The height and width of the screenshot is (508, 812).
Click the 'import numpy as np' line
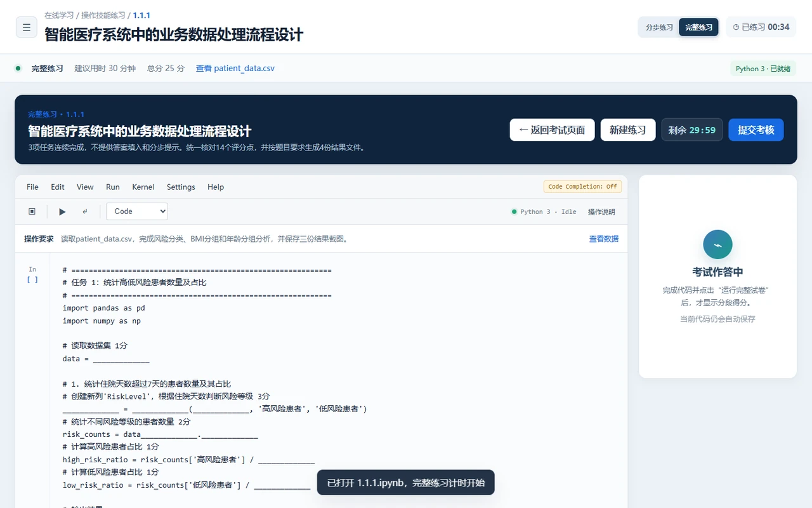(101, 321)
